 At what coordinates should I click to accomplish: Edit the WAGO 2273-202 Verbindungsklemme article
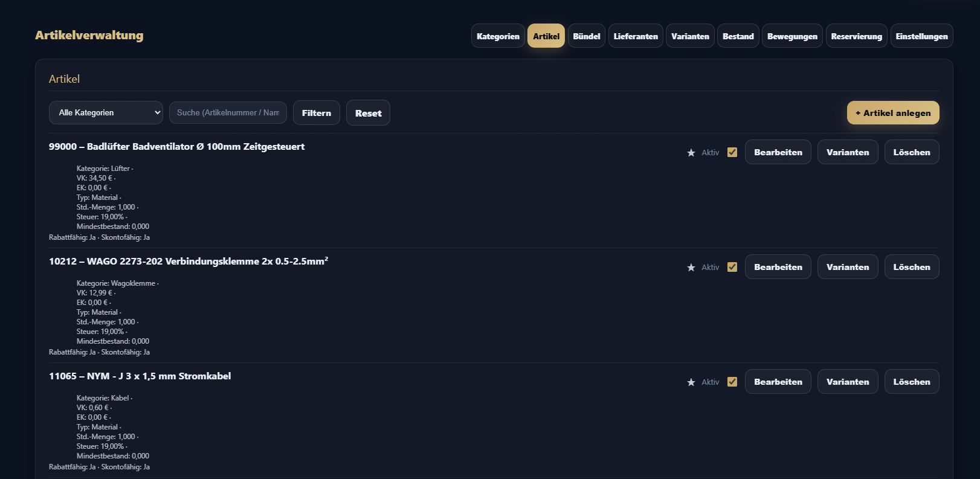tap(778, 267)
